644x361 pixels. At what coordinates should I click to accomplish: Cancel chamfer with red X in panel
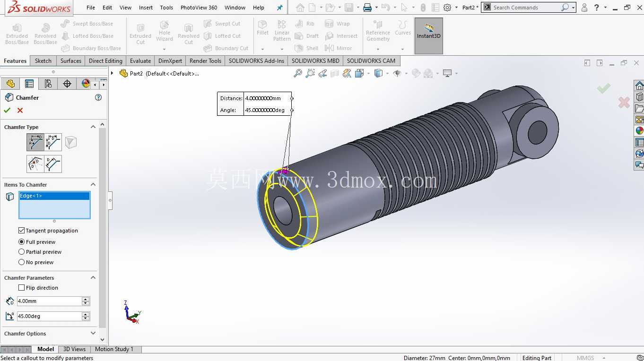[20, 110]
